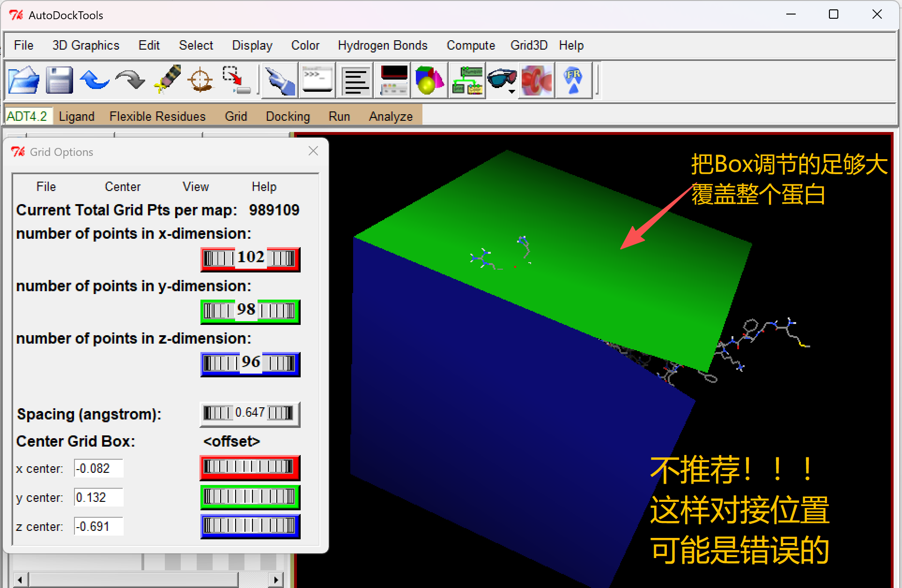Image resolution: width=902 pixels, height=588 pixels.
Task: Click the gray redo arrow icon
Action: 130,81
